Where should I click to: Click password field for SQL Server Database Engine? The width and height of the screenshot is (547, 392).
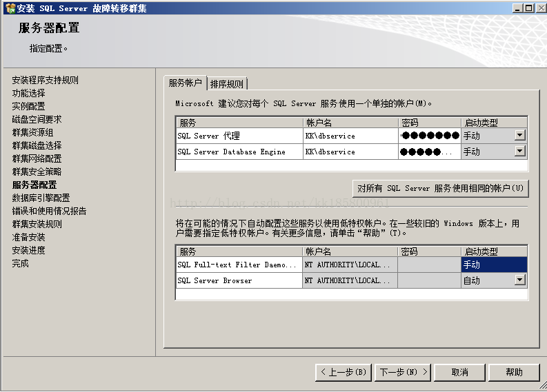point(430,152)
